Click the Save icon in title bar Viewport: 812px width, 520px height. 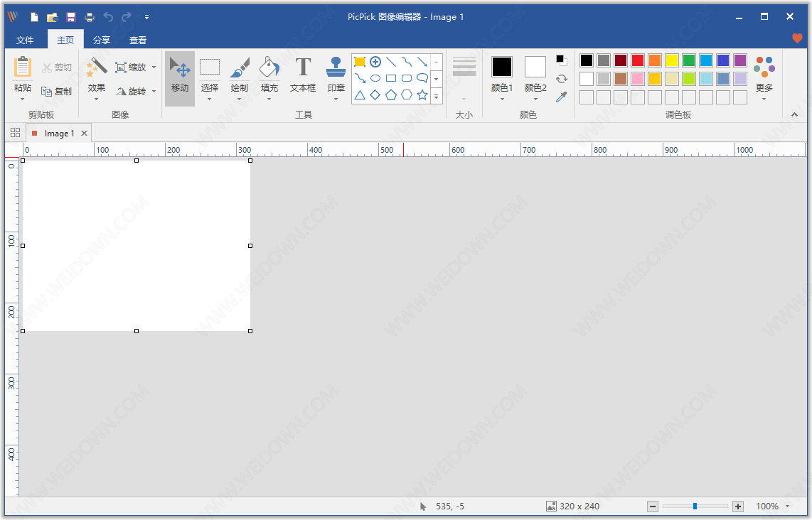71,17
